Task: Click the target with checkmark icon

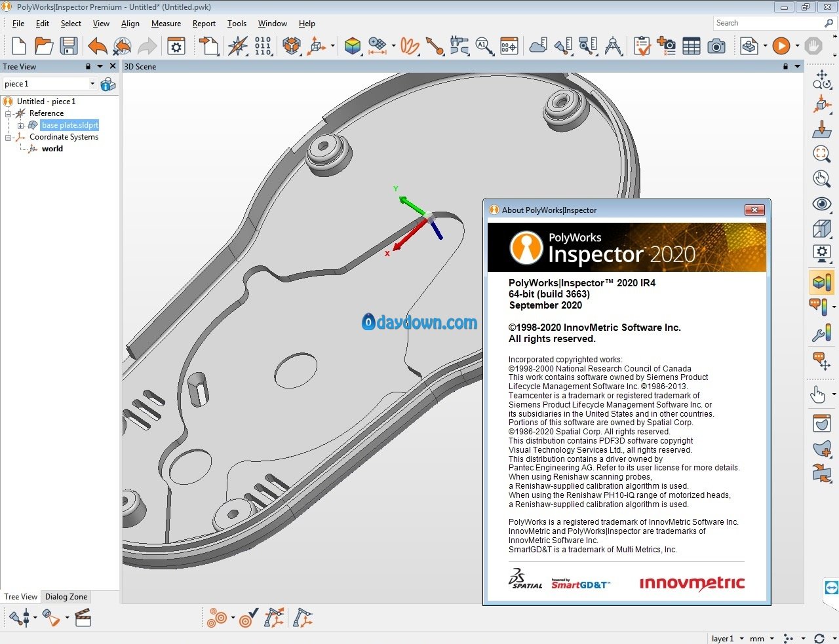Action: click(248, 618)
